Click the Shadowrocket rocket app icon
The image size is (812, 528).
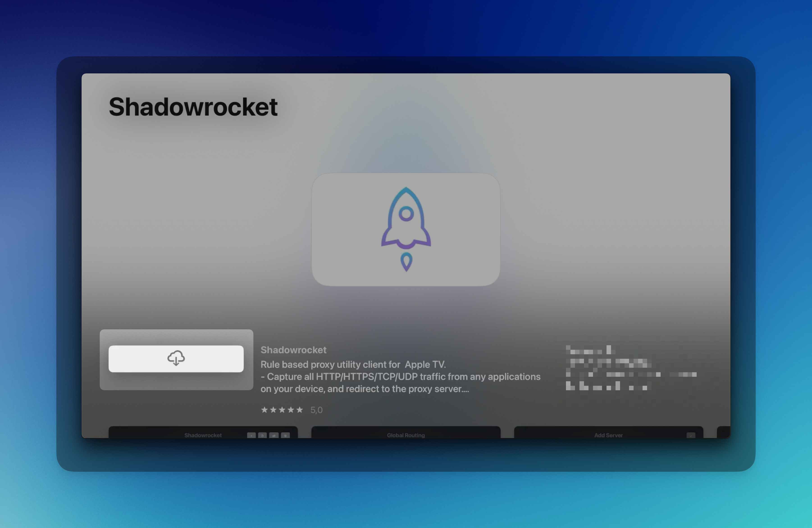tap(406, 229)
